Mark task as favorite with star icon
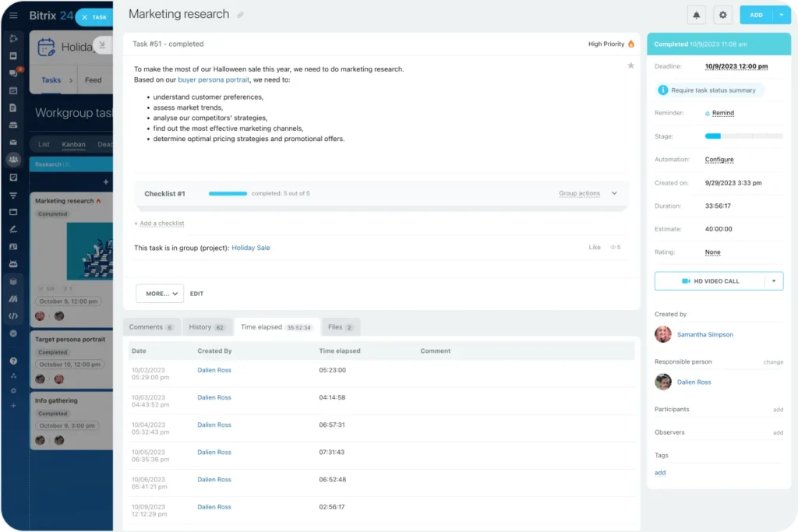The width and height of the screenshot is (798, 532). point(630,66)
